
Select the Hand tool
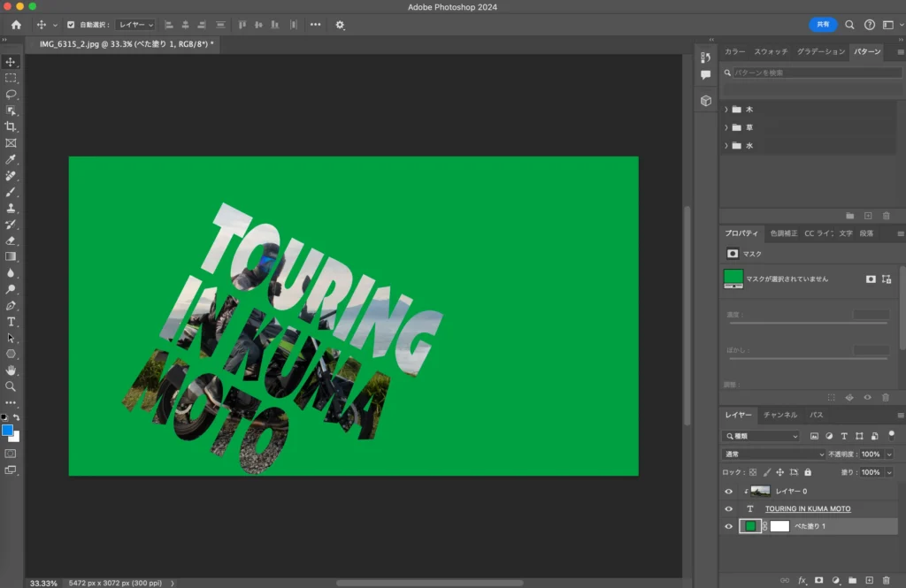tap(11, 370)
